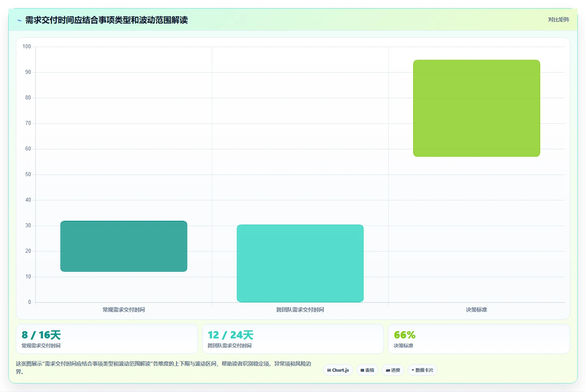Click the 66% value card
The image size is (586, 392).
479,339
